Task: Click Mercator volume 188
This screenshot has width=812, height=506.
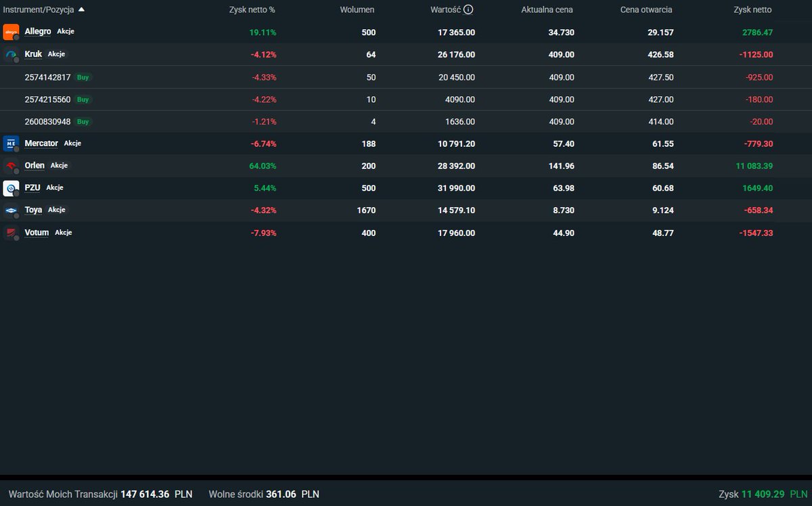Action: point(369,143)
